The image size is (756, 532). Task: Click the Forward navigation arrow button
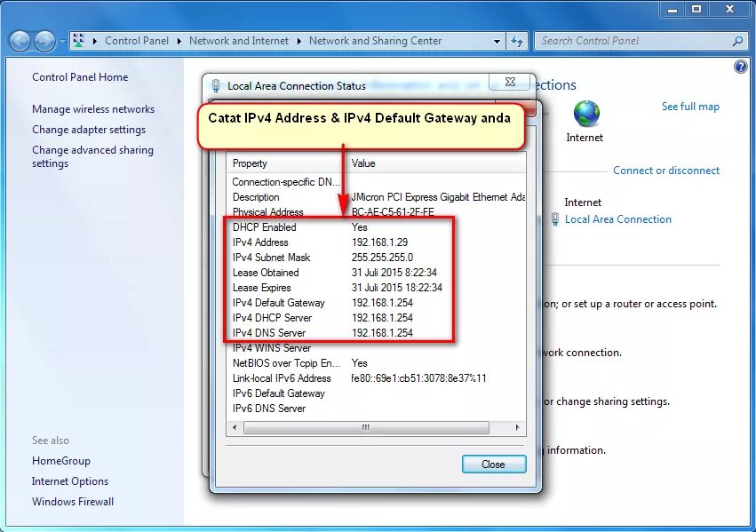(44, 42)
